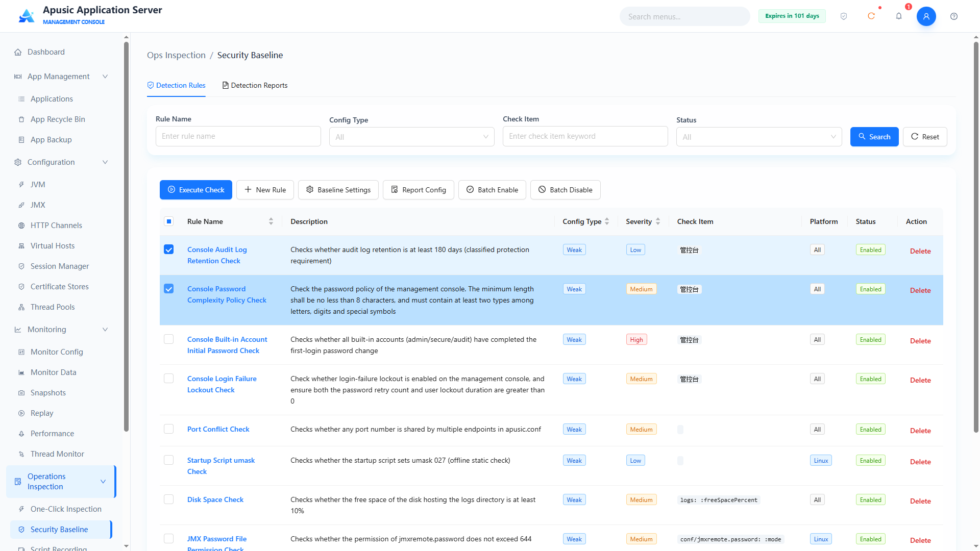
Task: Collapse the Monitoring menu section
Action: pyautogui.click(x=105, y=330)
